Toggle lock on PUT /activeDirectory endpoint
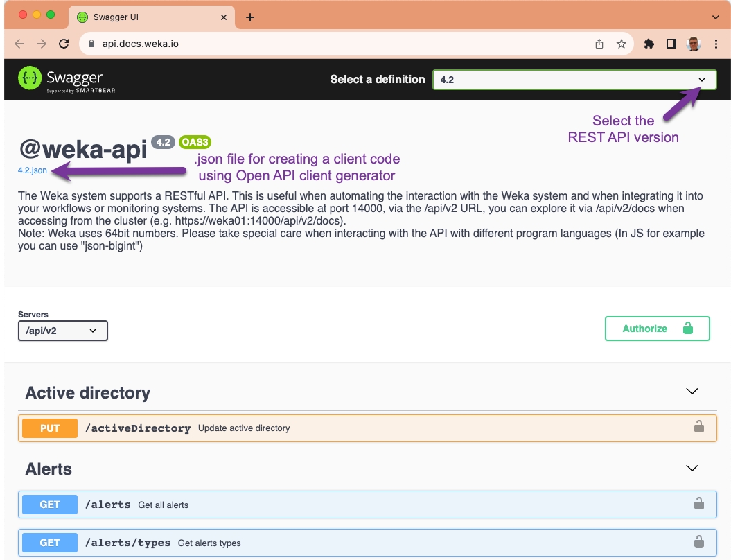The width and height of the screenshot is (731, 560). (699, 428)
